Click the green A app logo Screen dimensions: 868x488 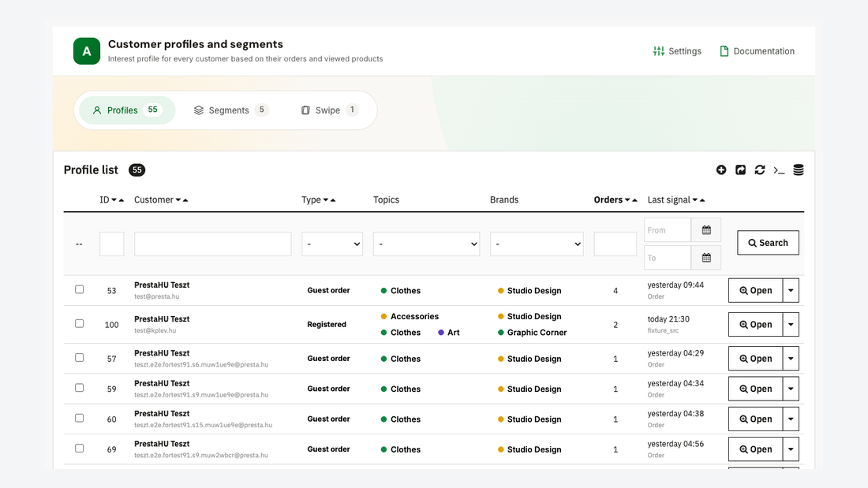[87, 51]
